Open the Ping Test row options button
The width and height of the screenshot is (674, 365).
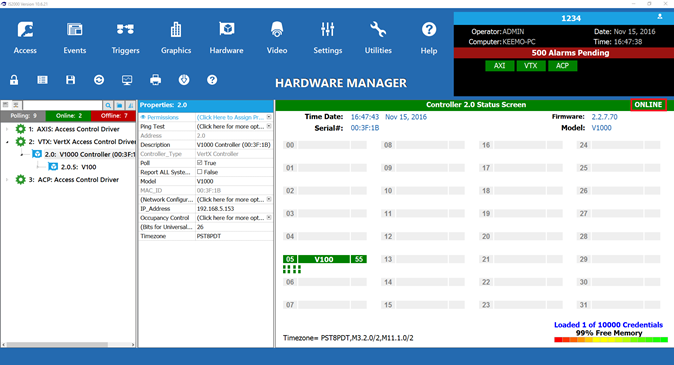point(269,126)
